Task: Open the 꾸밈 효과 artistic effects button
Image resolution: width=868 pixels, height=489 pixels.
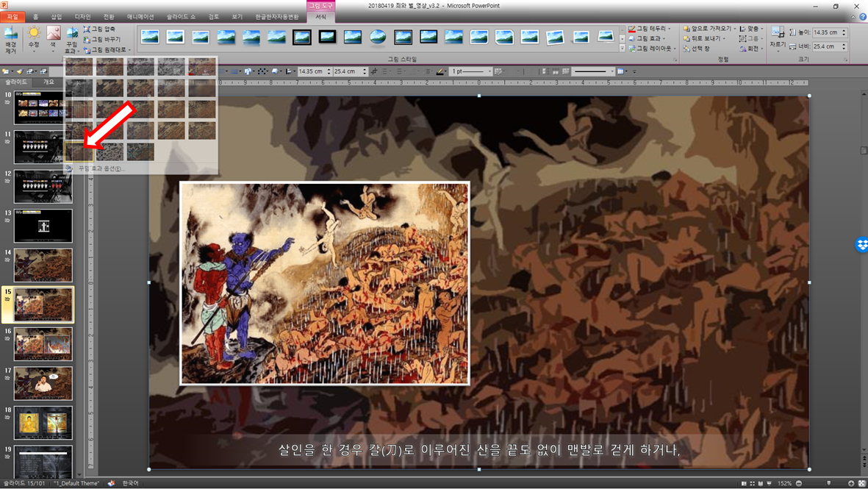Action: coord(72,40)
